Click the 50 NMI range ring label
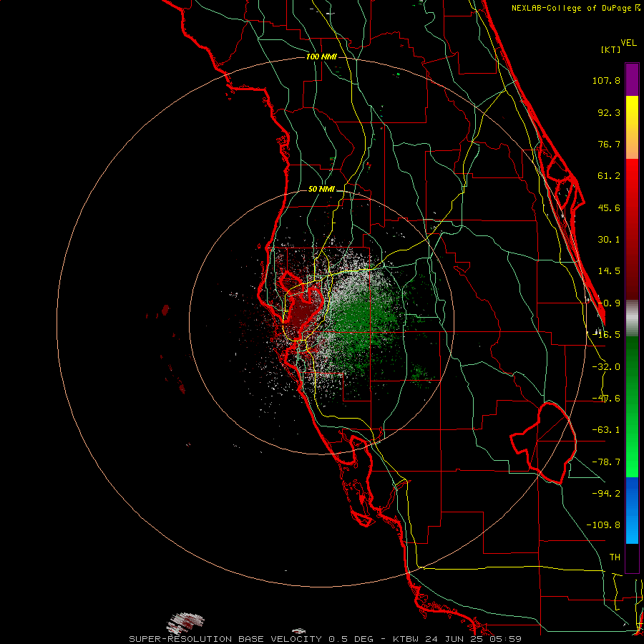Viewport: 644px width, 644px height. click(x=321, y=190)
